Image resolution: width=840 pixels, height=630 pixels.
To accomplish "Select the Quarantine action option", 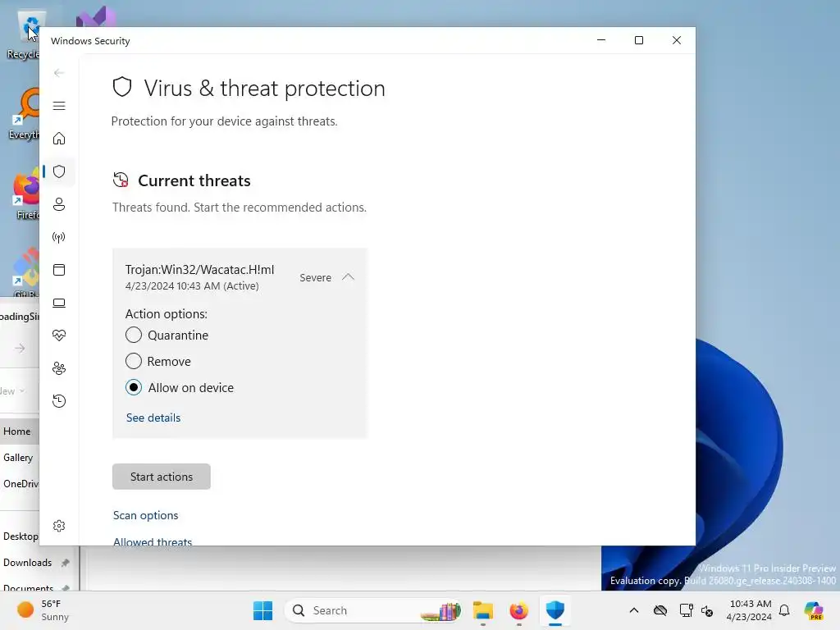I will tap(134, 335).
